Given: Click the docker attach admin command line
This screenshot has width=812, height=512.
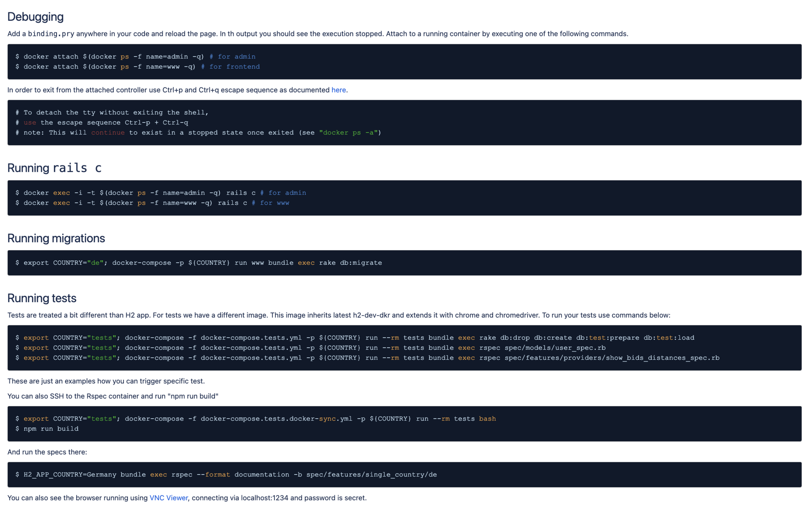Looking at the screenshot, I should (x=135, y=57).
